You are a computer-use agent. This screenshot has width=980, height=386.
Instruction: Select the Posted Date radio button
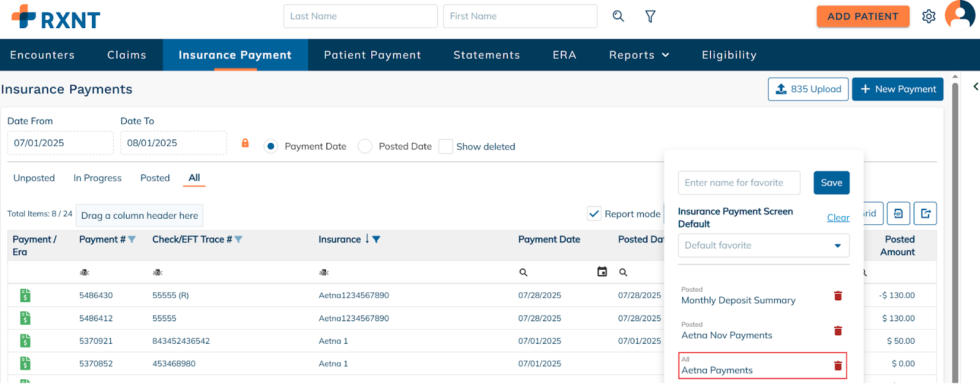pyautogui.click(x=365, y=146)
